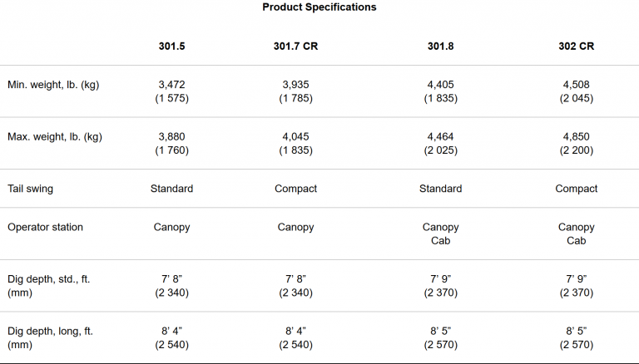Select Standard tail swing under 301.8
Viewport: 639px width, 364px height.
click(x=440, y=189)
